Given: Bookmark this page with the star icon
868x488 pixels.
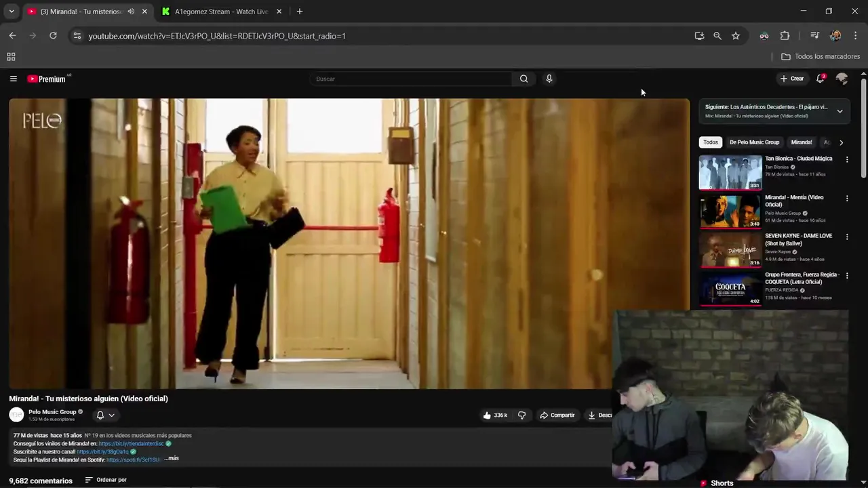Looking at the screenshot, I should point(736,36).
